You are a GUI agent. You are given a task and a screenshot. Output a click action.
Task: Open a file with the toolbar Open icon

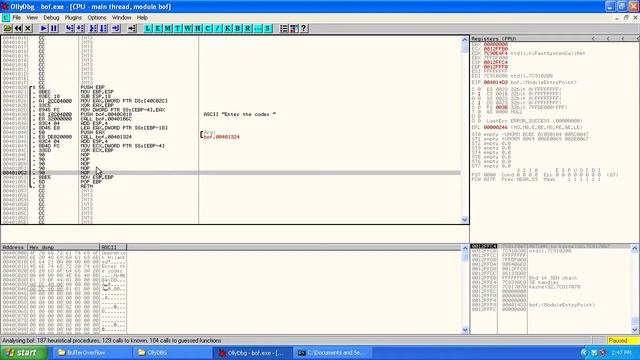click(7, 28)
